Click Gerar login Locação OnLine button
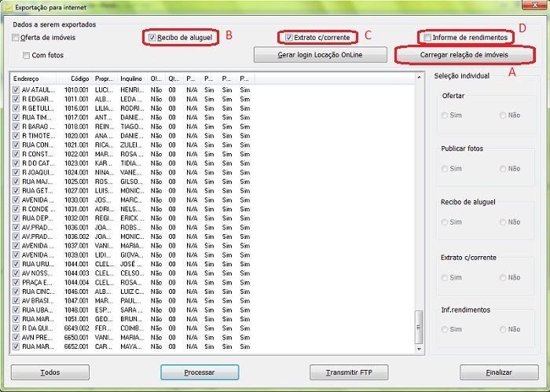 (320, 55)
